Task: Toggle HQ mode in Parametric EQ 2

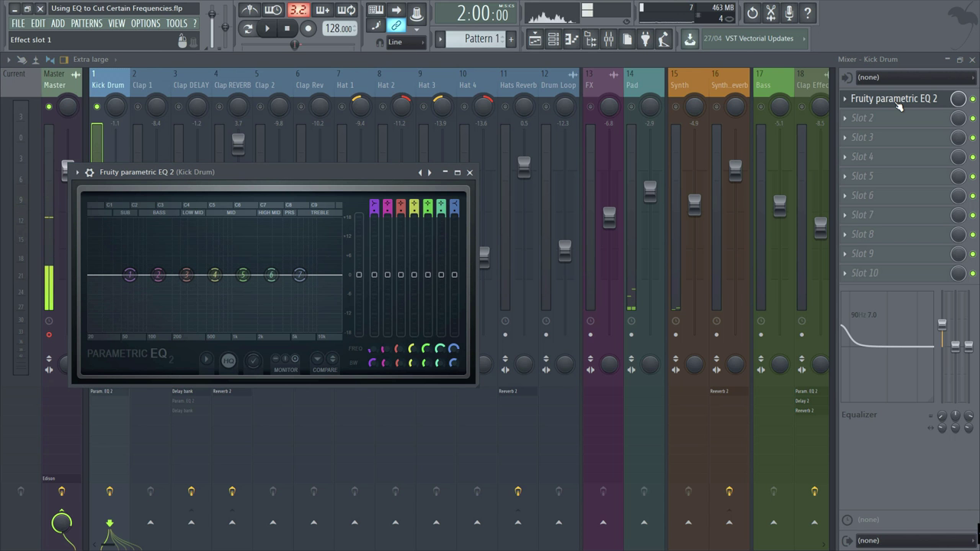Action: pos(228,360)
